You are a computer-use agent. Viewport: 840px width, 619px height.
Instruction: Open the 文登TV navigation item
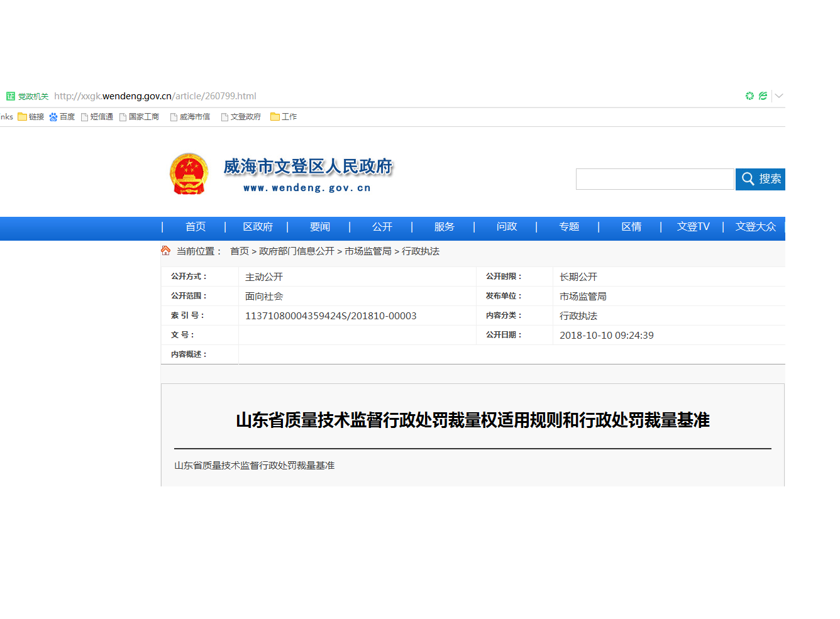point(693,227)
